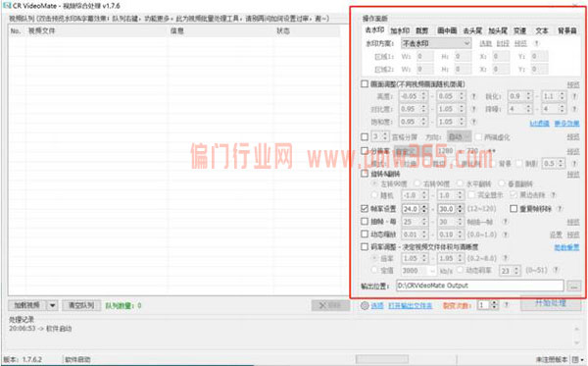The image size is (588, 366).
Task: Enable the dynamic zoom checkbox beside 0.01
Action: [x=365, y=234]
